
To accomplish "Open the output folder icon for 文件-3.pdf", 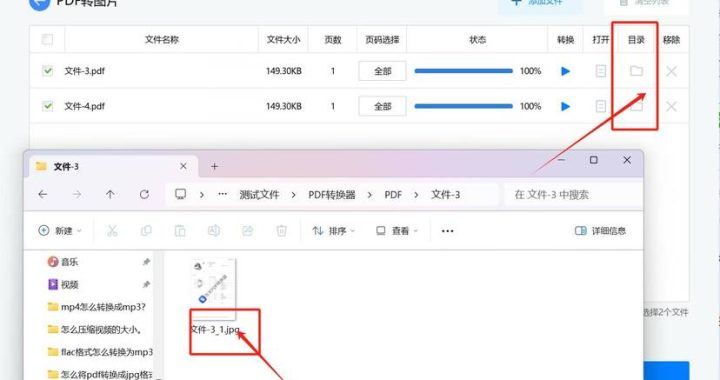I will click(636, 71).
